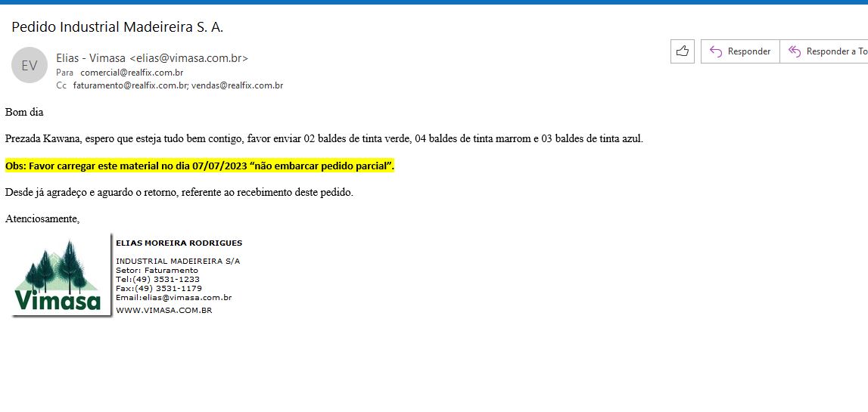
Task: Click the Atenciosamente closing line
Action: [42, 218]
